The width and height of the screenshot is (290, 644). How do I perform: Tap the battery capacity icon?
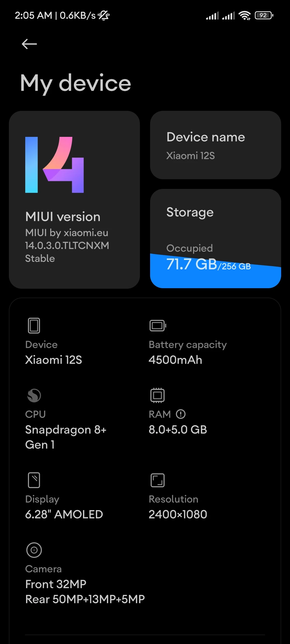(158, 325)
